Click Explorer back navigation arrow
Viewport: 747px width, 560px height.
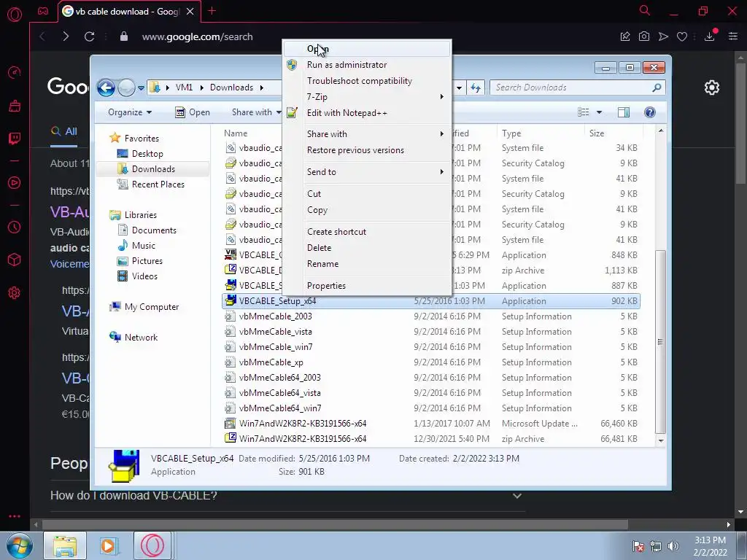pos(106,87)
